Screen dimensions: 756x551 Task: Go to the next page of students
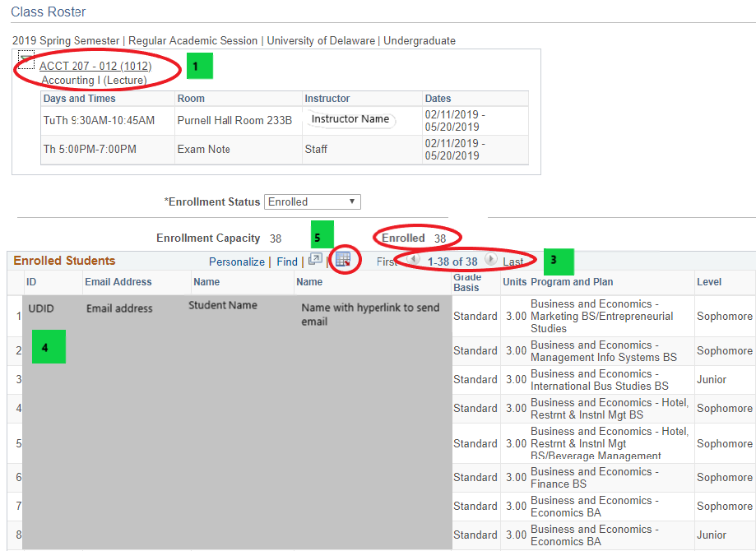coord(490,259)
